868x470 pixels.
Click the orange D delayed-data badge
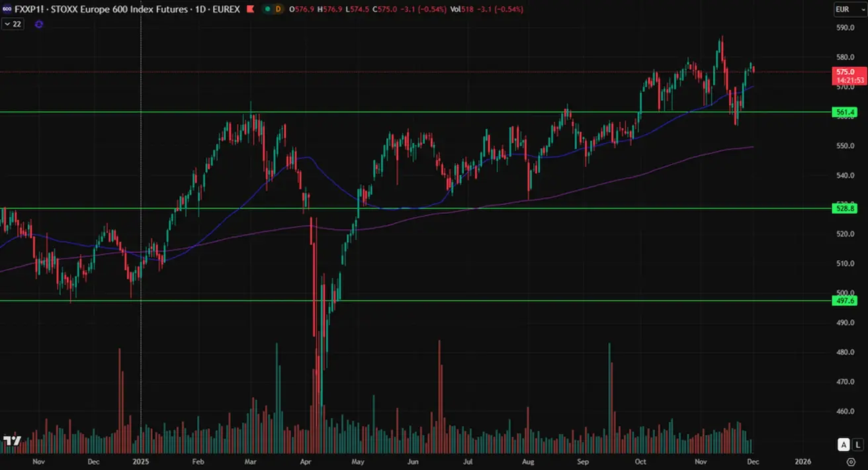[278, 9]
